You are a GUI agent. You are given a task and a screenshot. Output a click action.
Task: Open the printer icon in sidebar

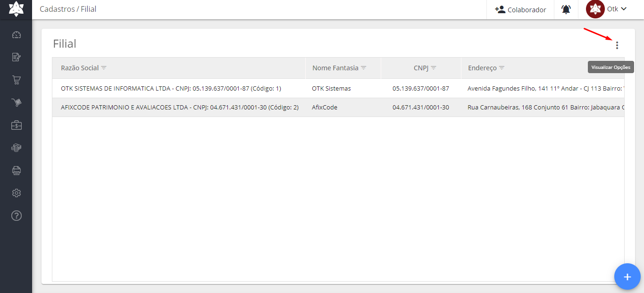coord(17,170)
